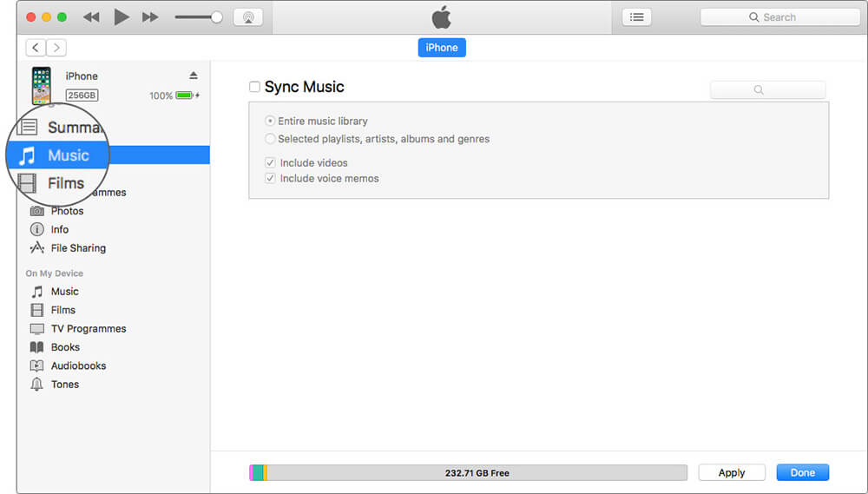Enable the Sync Music checkbox
This screenshot has width=868, height=494.
(x=254, y=87)
